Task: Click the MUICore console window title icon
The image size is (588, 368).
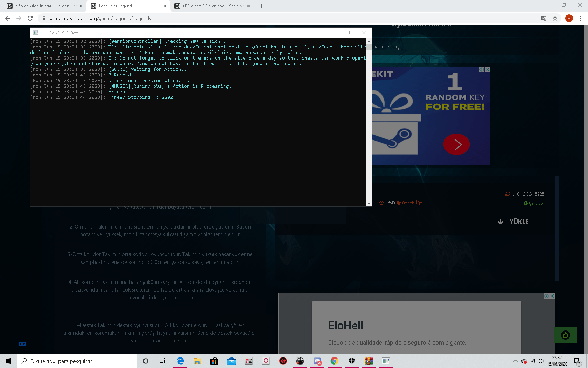Action: tap(35, 33)
